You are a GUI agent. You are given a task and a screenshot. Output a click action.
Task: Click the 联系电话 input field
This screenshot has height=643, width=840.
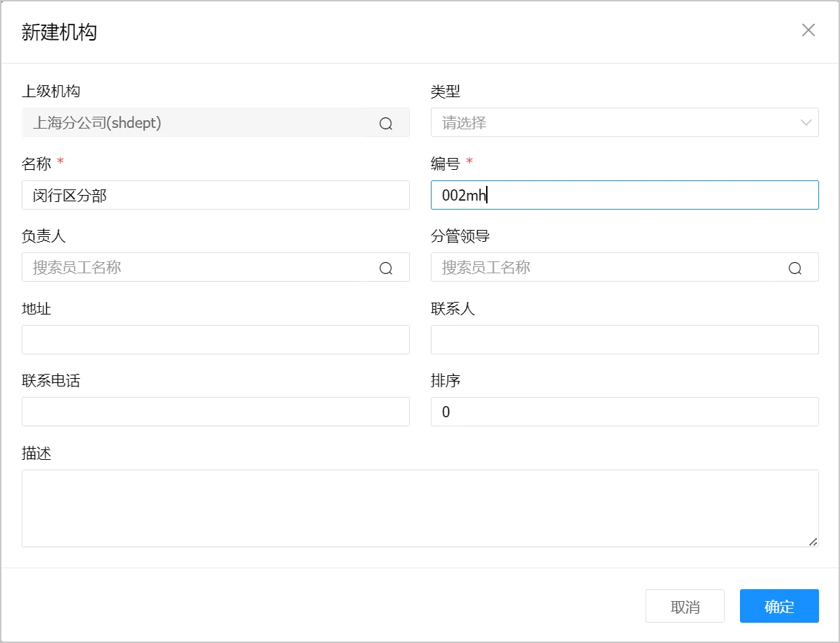pos(215,412)
